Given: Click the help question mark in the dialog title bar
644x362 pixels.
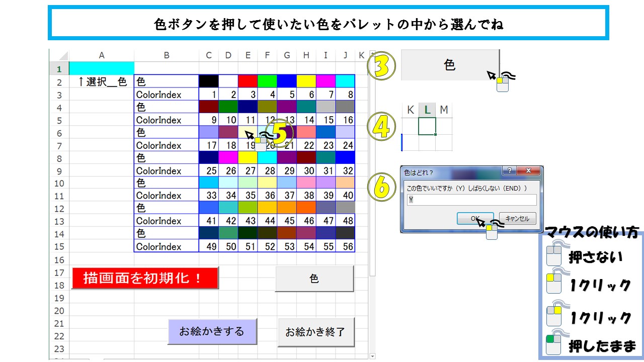Looking at the screenshot, I should click(510, 171).
